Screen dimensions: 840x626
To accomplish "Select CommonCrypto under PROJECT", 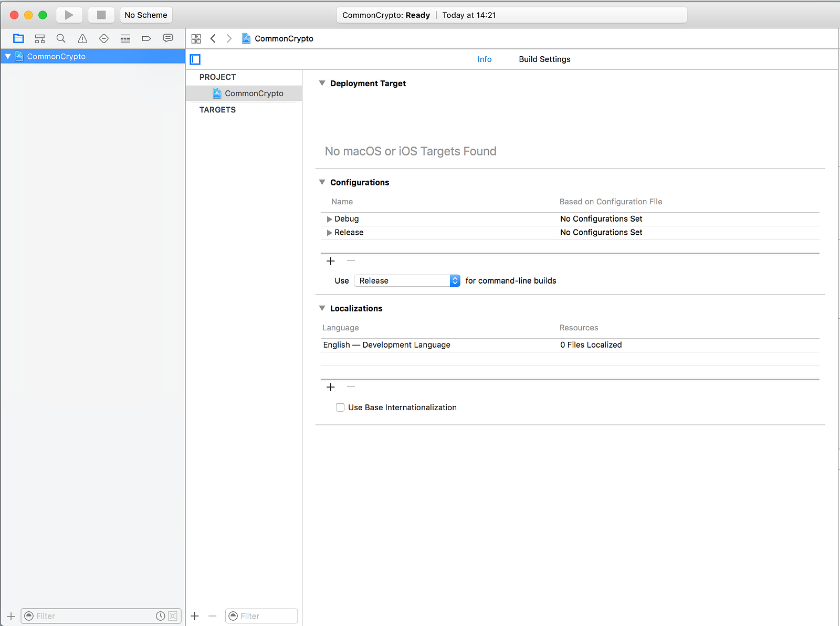I will (x=244, y=93).
